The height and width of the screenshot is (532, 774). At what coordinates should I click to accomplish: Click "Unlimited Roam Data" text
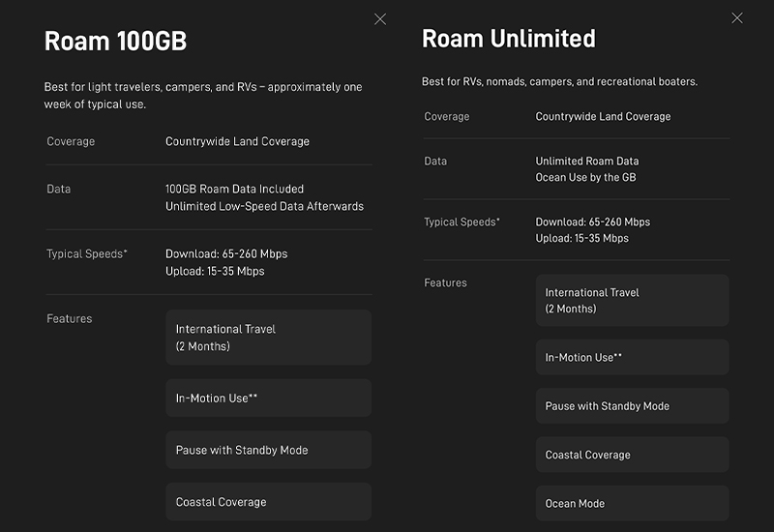coord(587,161)
